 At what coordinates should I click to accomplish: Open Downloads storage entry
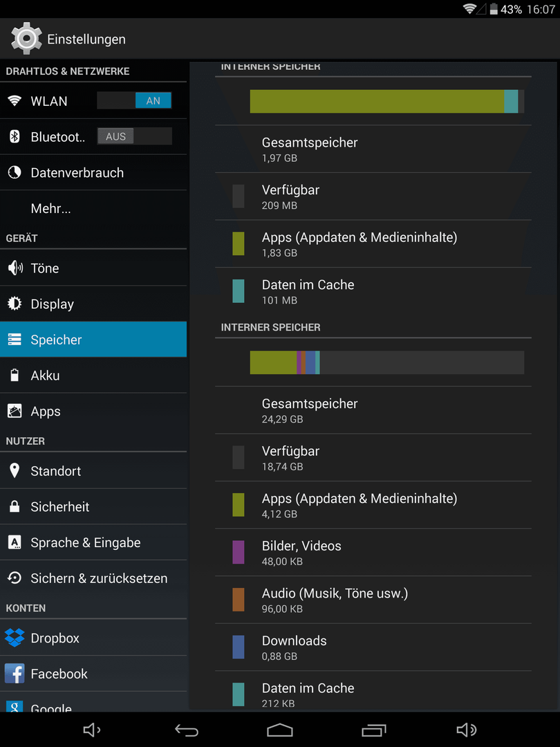tap(373, 647)
